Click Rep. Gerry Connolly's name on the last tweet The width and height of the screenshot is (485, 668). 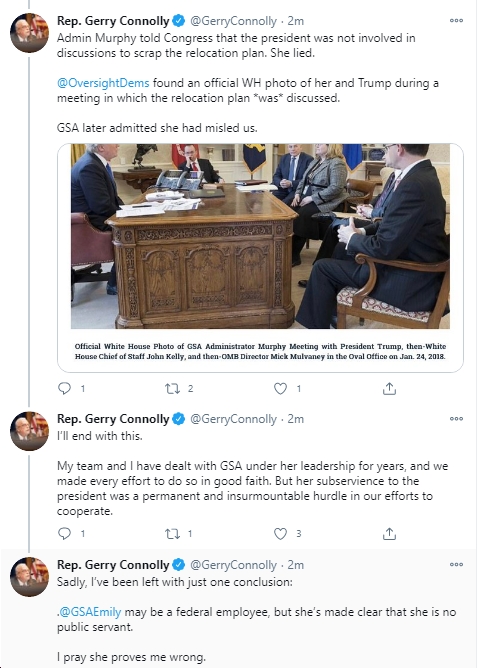(x=113, y=565)
